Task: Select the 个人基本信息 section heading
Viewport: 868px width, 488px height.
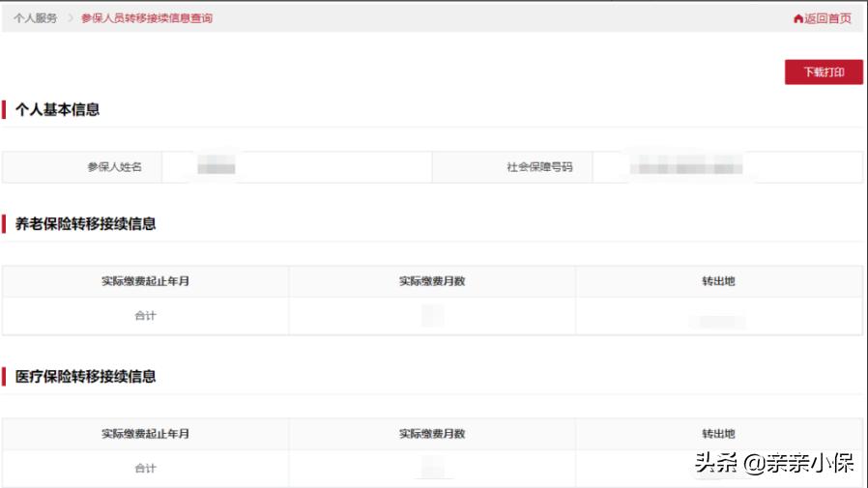Action: coord(58,109)
